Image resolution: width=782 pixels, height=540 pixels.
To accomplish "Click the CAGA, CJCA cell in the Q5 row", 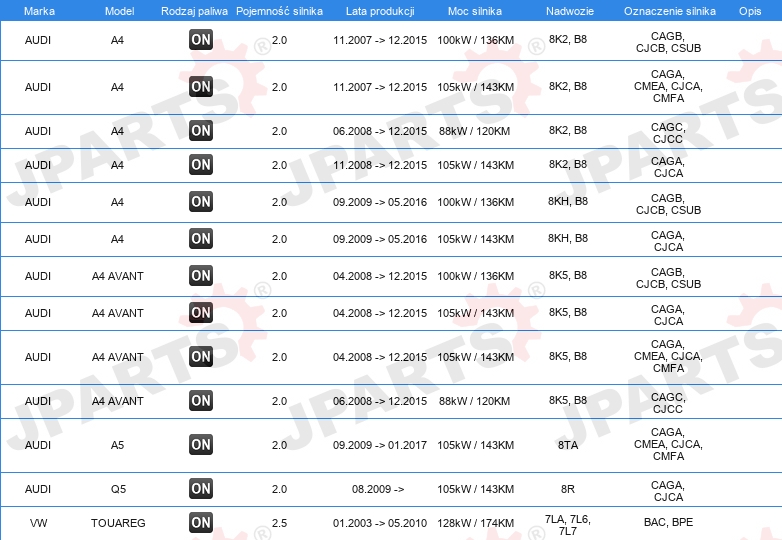I will point(668,491).
